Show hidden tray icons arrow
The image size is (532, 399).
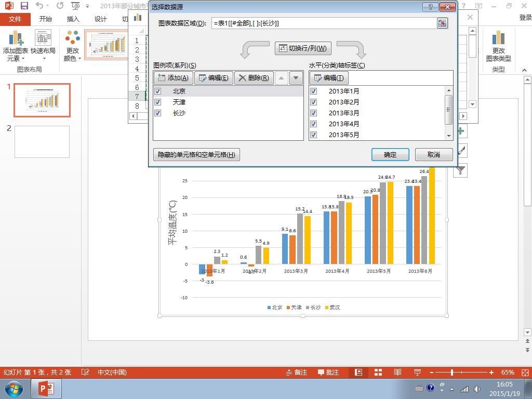point(451,389)
